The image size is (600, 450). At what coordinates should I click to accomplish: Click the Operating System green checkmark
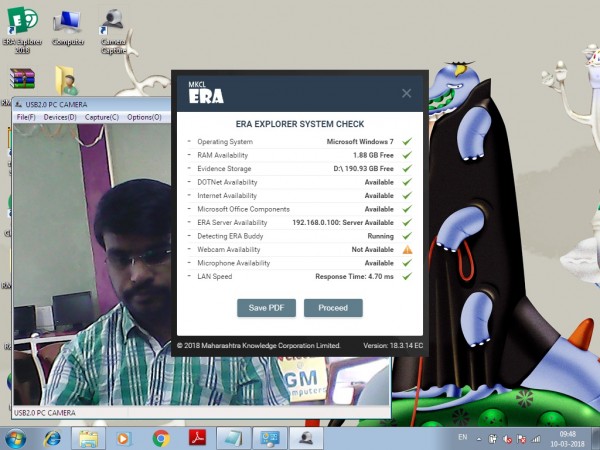(407, 142)
